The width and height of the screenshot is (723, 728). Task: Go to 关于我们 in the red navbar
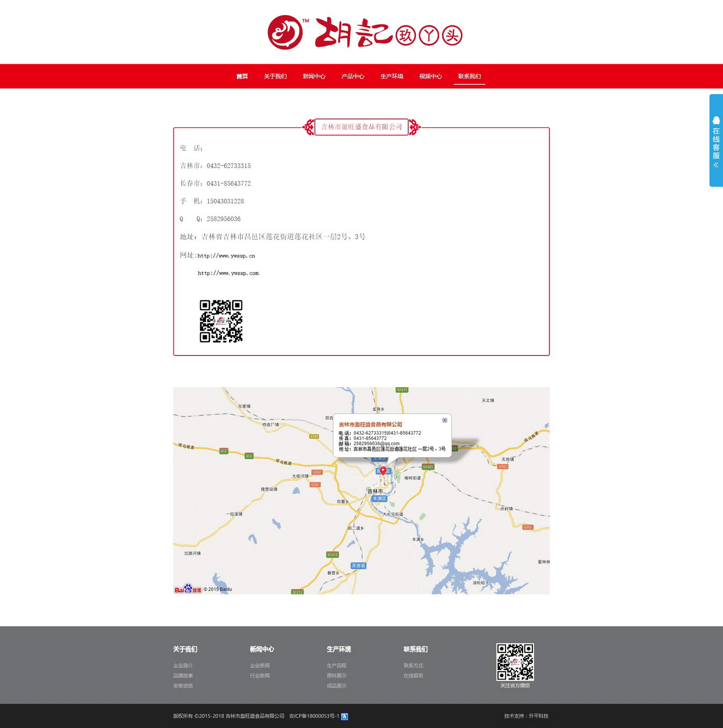(275, 76)
